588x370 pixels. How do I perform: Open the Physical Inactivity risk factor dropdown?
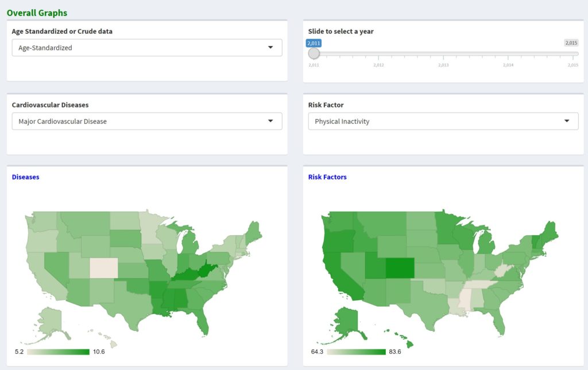click(443, 122)
